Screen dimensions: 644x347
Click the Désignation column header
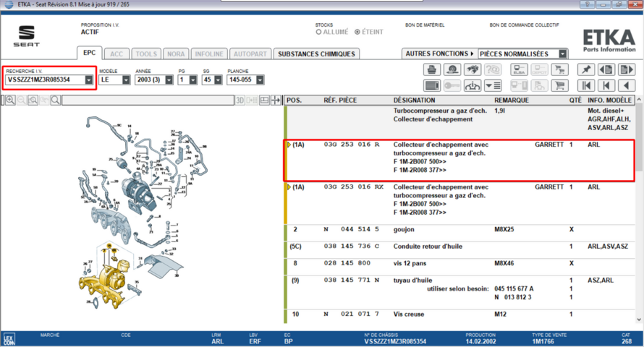coord(416,100)
